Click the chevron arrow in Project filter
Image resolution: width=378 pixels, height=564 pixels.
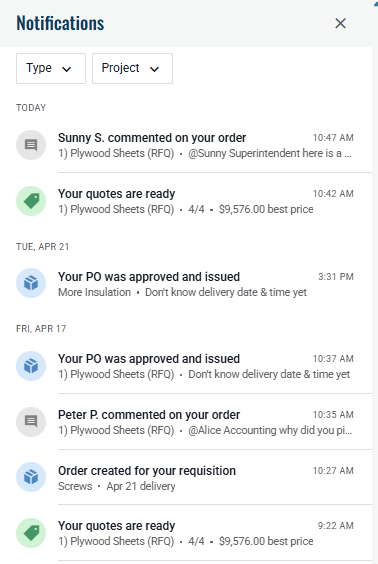click(x=155, y=69)
